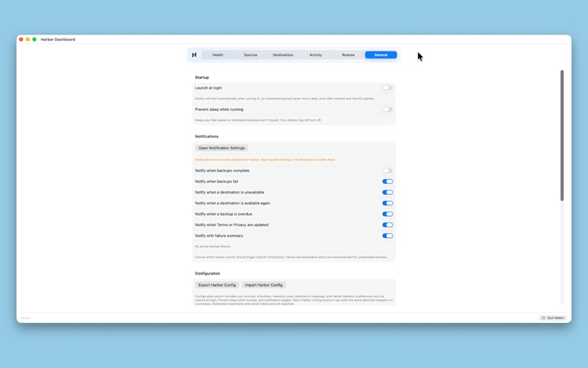The width and height of the screenshot is (588, 368).
Task: Turn off Notify when a backup is overdue
Action: (x=387, y=214)
